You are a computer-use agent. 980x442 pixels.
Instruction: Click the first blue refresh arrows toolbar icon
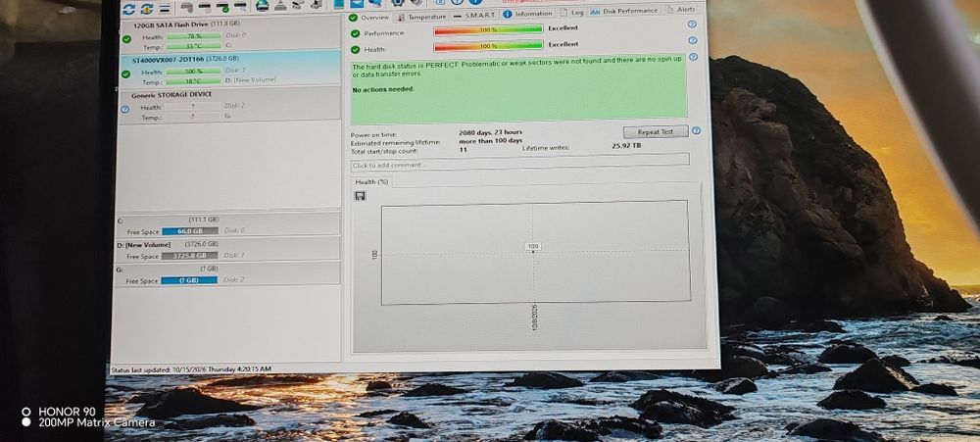pyautogui.click(x=128, y=9)
